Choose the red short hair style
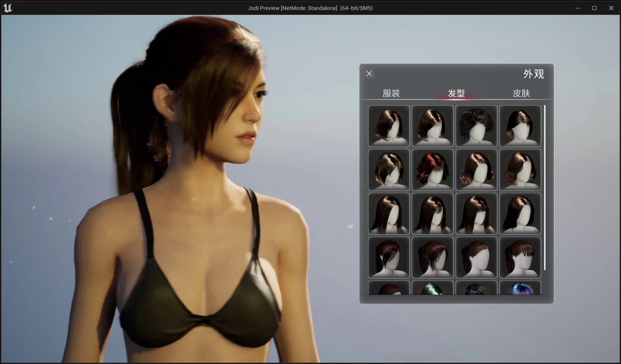The width and height of the screenshot is (621, 364). click(432, 170)
